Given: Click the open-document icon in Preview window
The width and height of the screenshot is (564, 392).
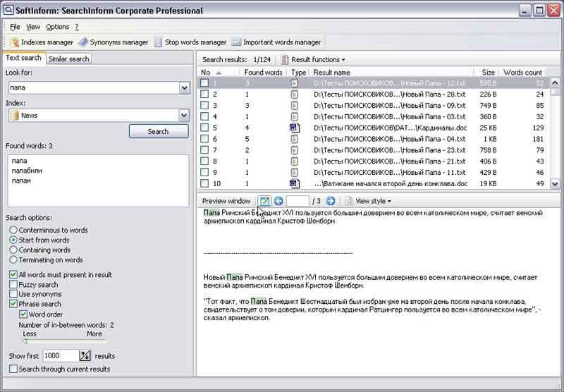Looking at the screenshot, I should (x=265, y=201).
